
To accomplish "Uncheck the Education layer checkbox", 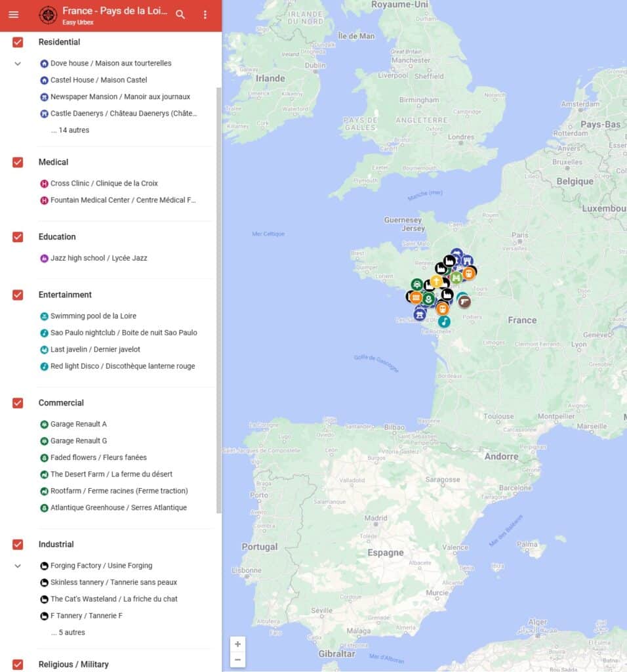I will 18,236.
